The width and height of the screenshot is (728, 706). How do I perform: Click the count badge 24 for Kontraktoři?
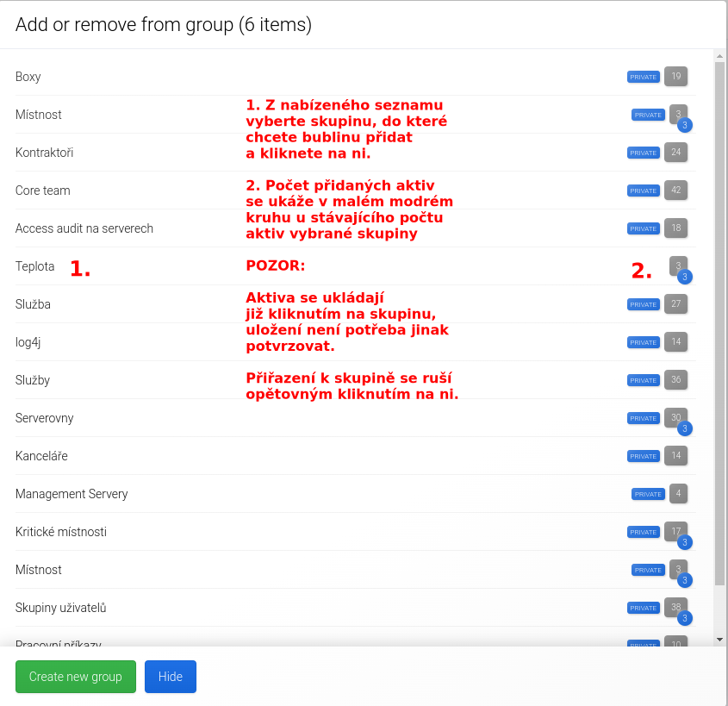pyautogui.click(x=676, y=153)
